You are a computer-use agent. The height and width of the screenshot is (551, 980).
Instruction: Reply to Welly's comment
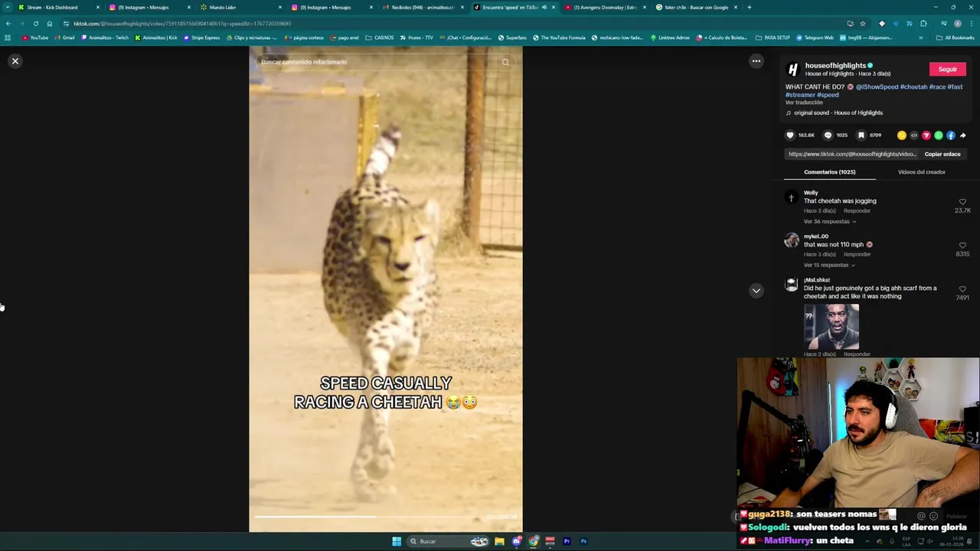[x=857, y=211]
